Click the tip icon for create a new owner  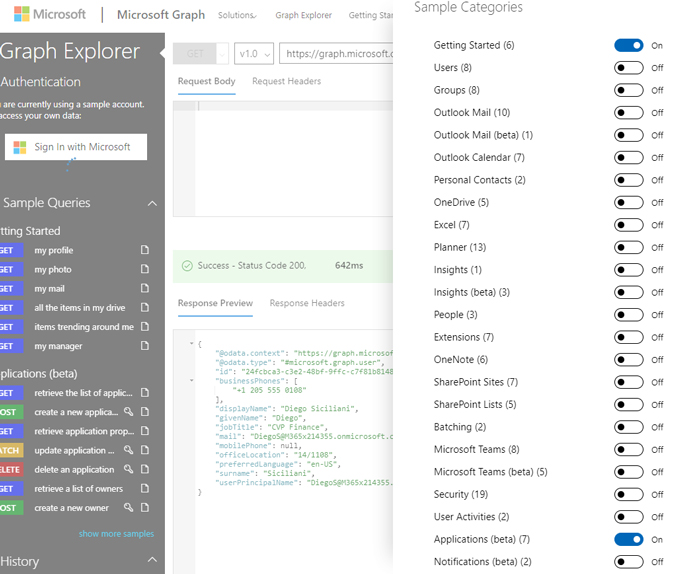[x=129, y=508]
